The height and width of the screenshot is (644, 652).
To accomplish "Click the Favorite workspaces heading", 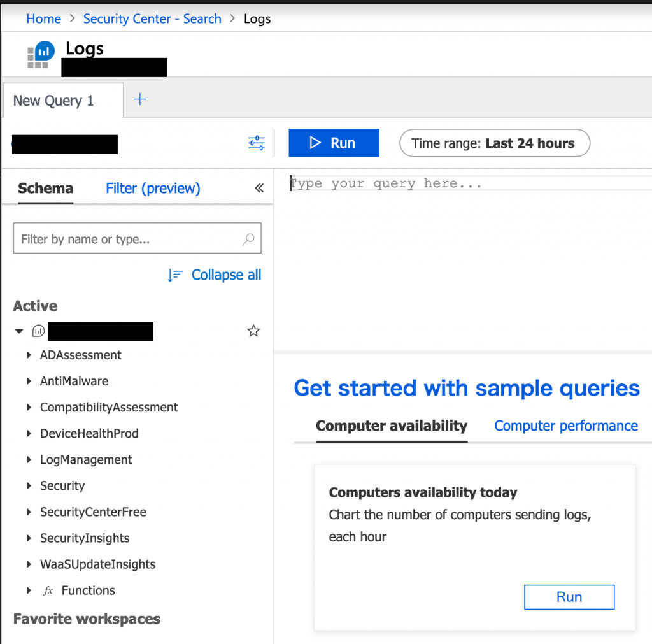I will click(x=87, y=619).
